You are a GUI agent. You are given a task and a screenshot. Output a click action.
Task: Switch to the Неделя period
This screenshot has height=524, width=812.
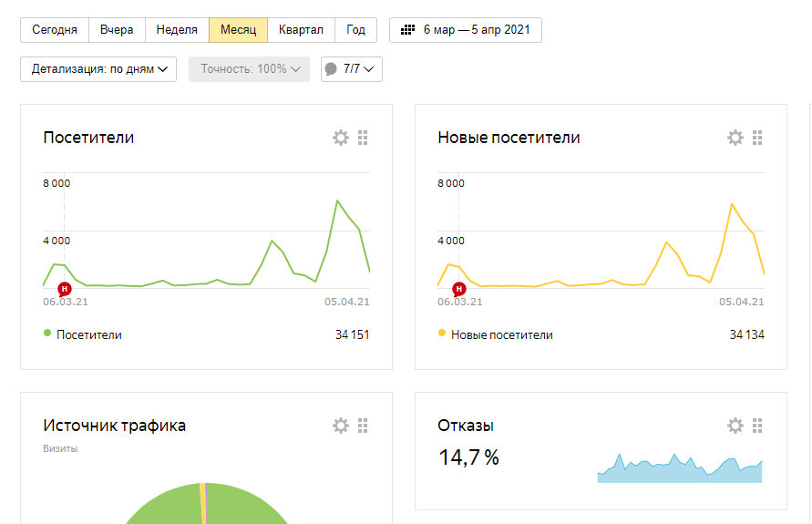pos(177,30)
